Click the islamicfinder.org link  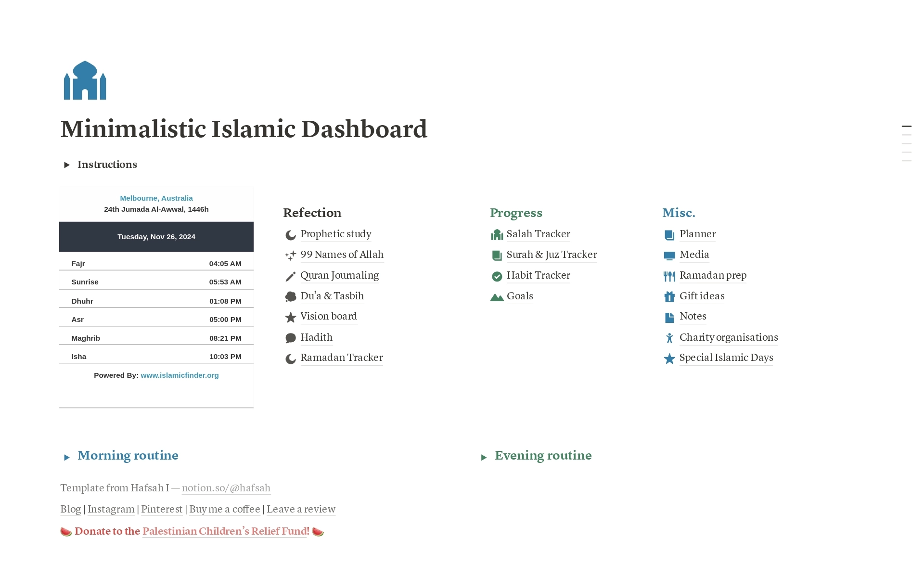[180, 375]
